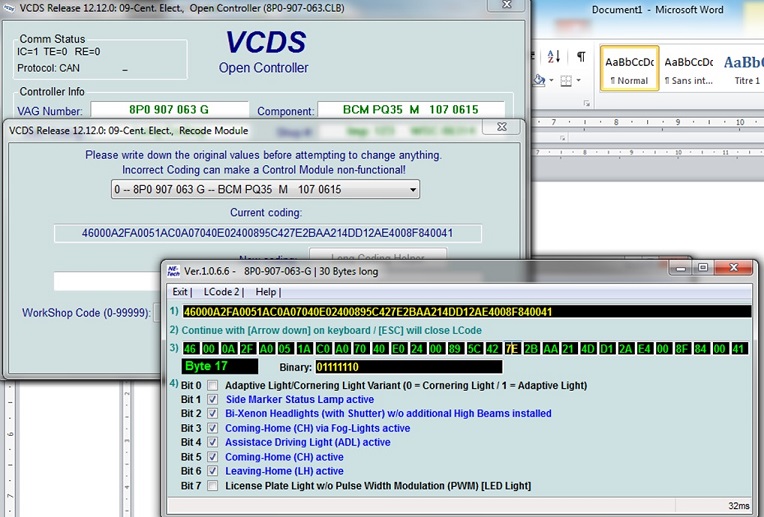
Task: Select byte 1A in the byte row
Action: tap(304, 348)
